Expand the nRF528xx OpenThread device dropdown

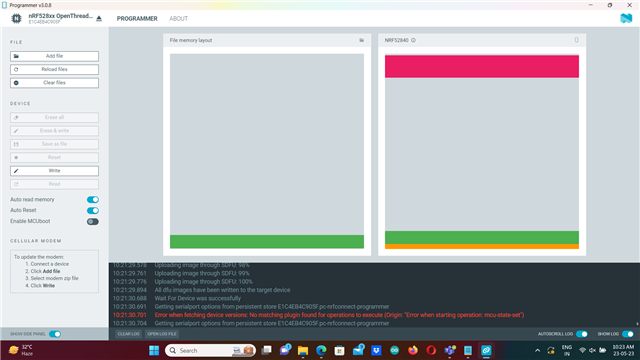click(60, 18)
